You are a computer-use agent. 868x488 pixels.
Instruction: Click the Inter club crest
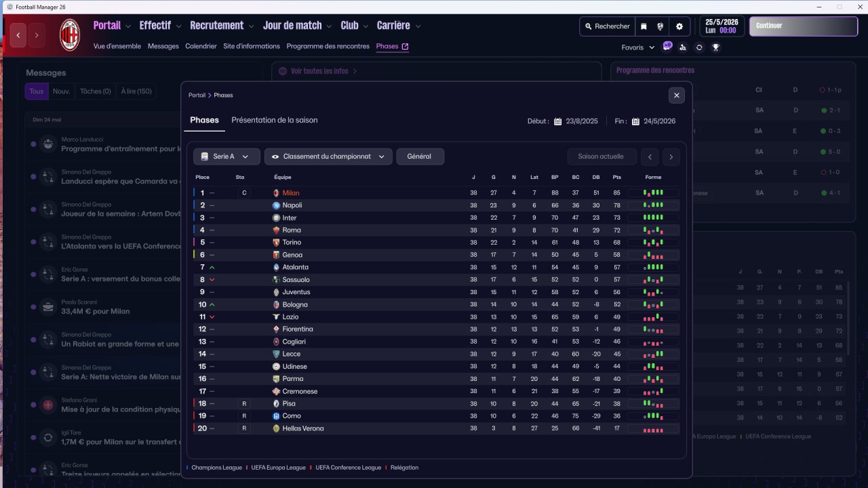tap(276, 218)
